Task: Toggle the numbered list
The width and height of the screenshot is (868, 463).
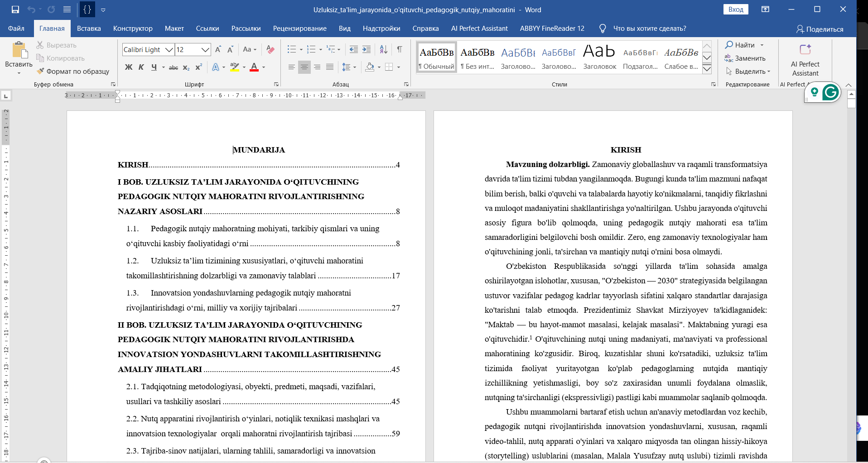Action: pyautogui.click(x=311, y=49)
